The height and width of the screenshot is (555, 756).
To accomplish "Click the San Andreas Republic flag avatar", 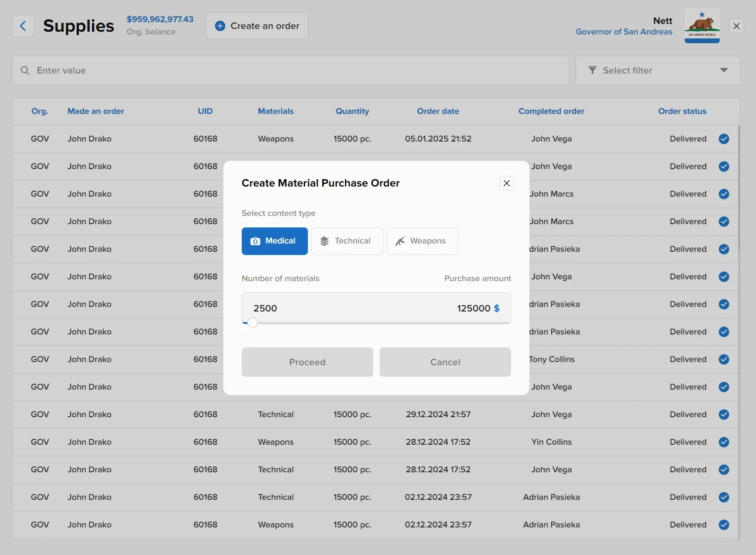I will pos(702,26).
